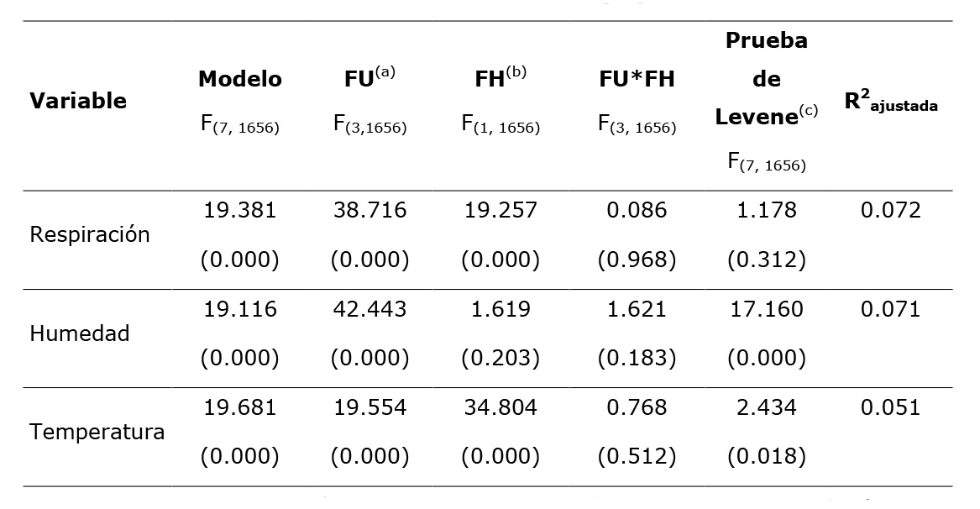Click the Variable column header
Screen dimensions: 980x509
[78, 102]
